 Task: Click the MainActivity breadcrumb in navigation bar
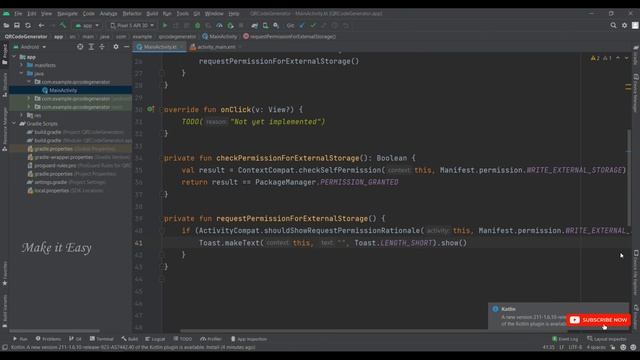tap(220, 36)
